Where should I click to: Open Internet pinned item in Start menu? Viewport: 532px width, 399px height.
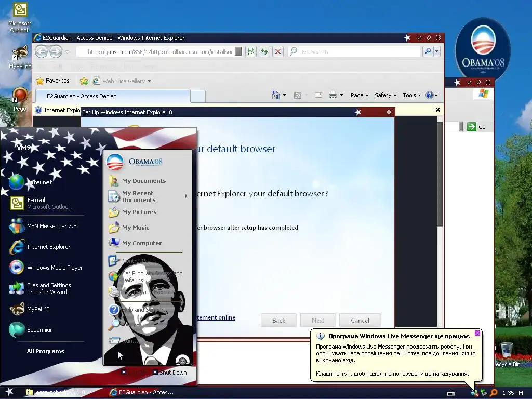pyautogui.click(x=47, y=182)
